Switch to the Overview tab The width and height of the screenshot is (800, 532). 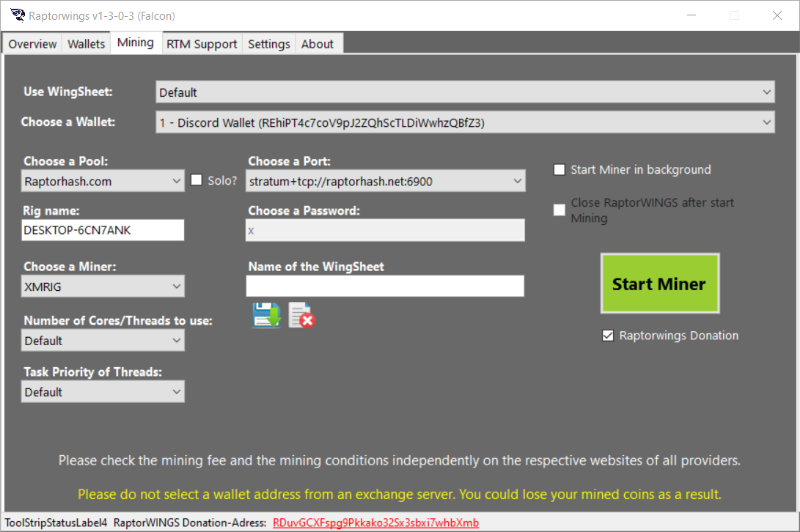click(32, 44)
